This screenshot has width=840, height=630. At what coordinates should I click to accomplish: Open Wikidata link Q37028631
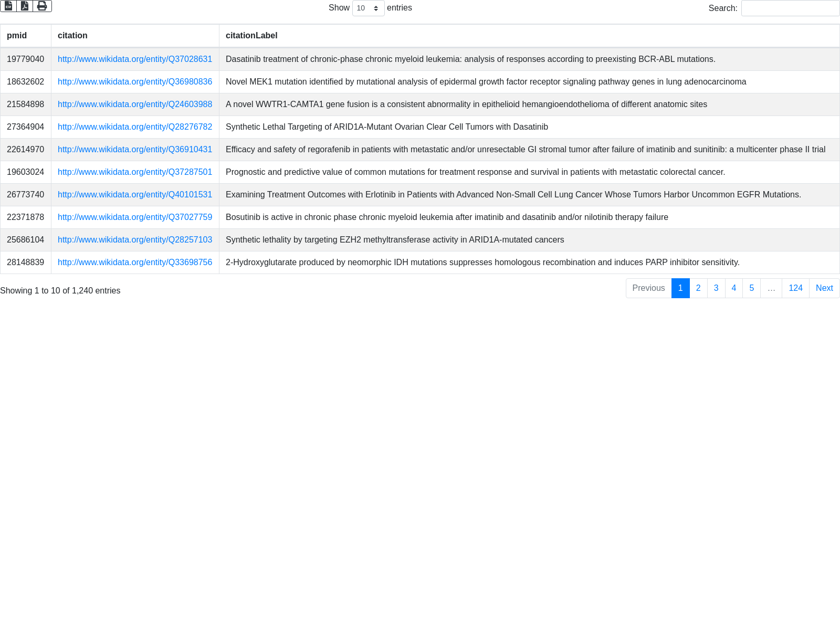(x=135, y=59)
